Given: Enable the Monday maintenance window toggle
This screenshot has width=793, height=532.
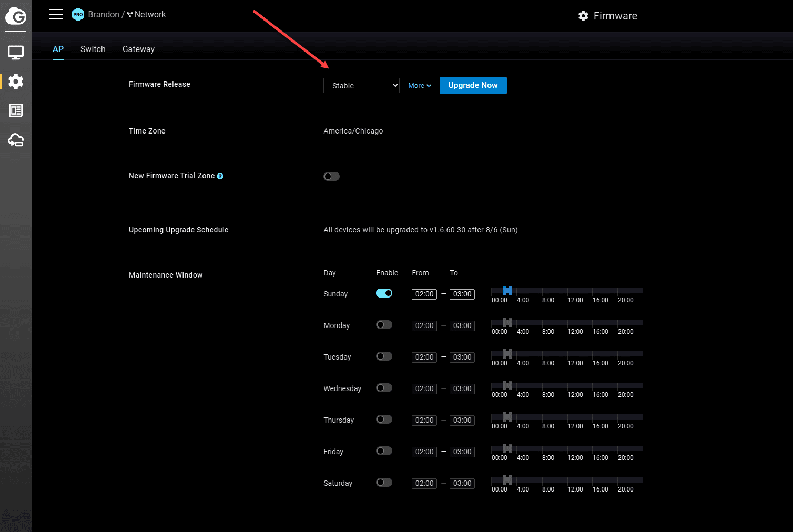Looking at the screenshot, I should click(x=384, y=325).
